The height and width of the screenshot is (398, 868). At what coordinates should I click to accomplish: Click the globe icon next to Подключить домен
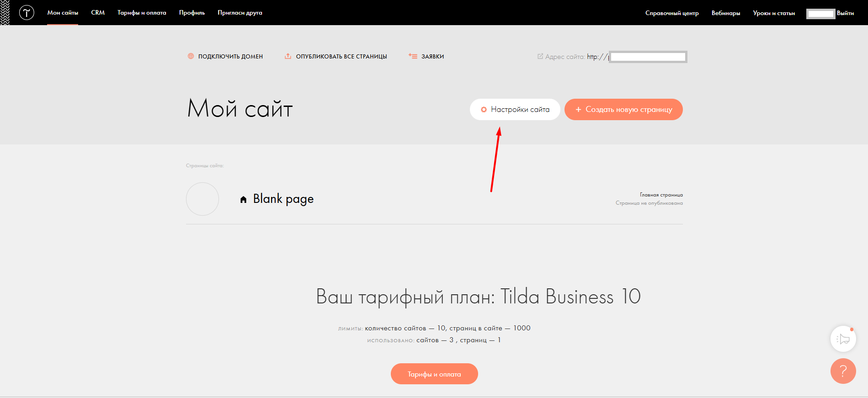[x=191, y=56]
